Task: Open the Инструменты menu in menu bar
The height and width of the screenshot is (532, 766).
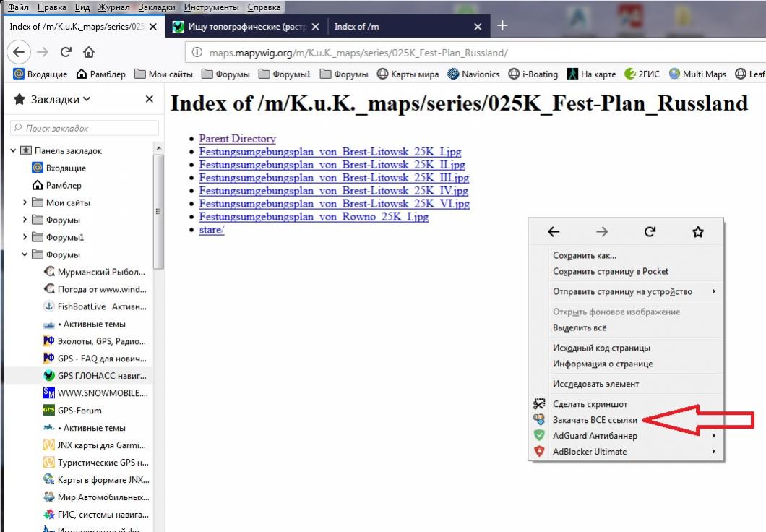Action: click(x=211, y=7)
